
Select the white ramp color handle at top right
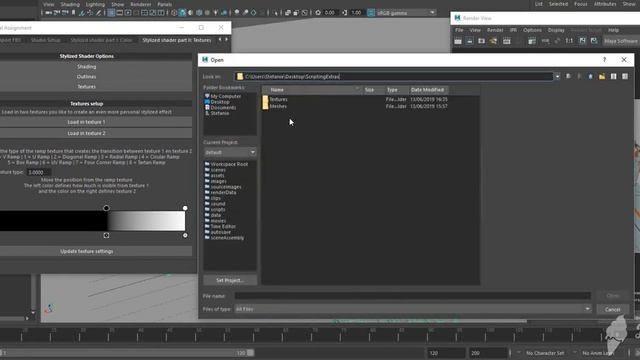click(x=185, y=208)
